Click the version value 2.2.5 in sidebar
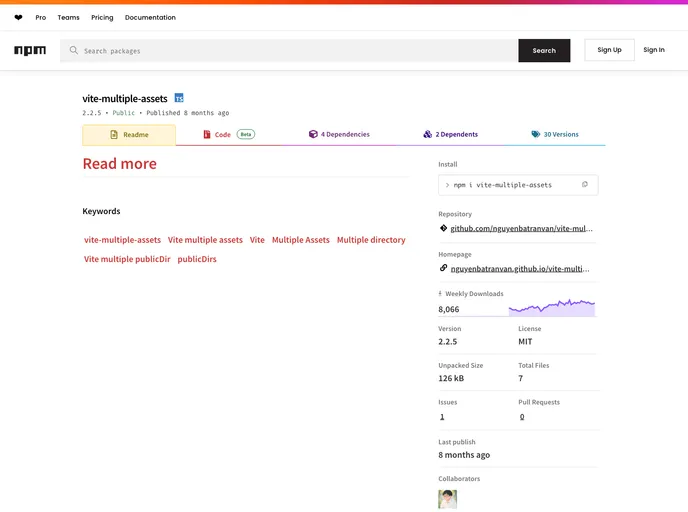Screen dimensions: 688x512 448,342
